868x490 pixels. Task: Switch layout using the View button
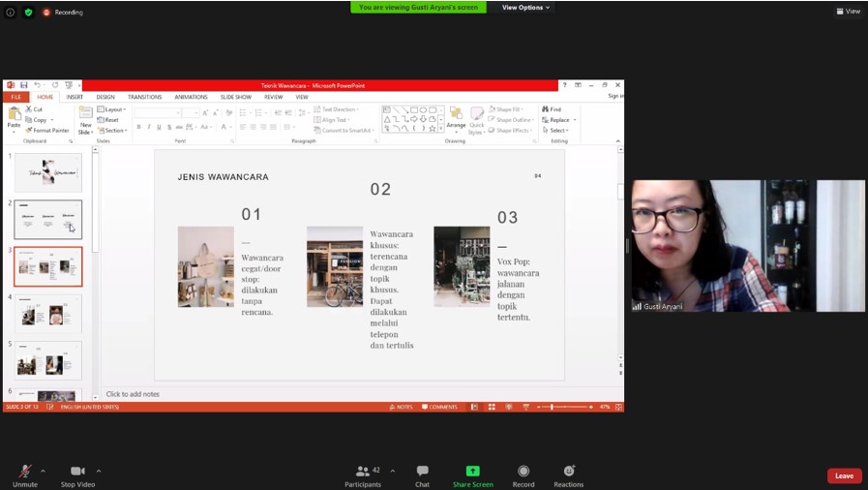pos(848,12)
